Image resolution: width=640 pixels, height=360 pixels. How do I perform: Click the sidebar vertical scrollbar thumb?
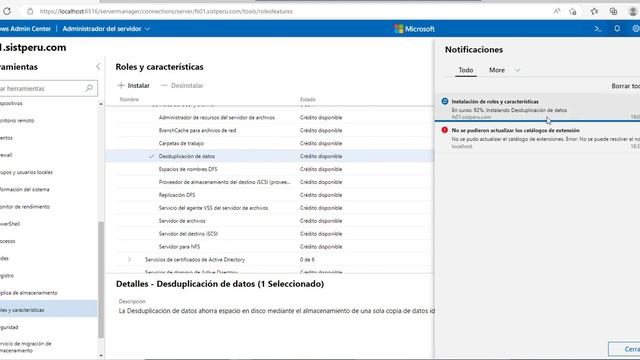click(101, 280)
